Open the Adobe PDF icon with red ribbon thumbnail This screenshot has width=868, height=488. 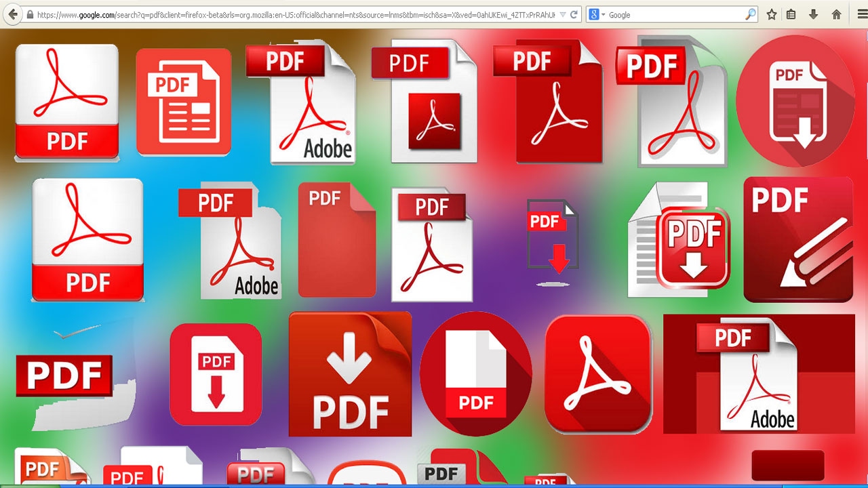pos(312,102)
